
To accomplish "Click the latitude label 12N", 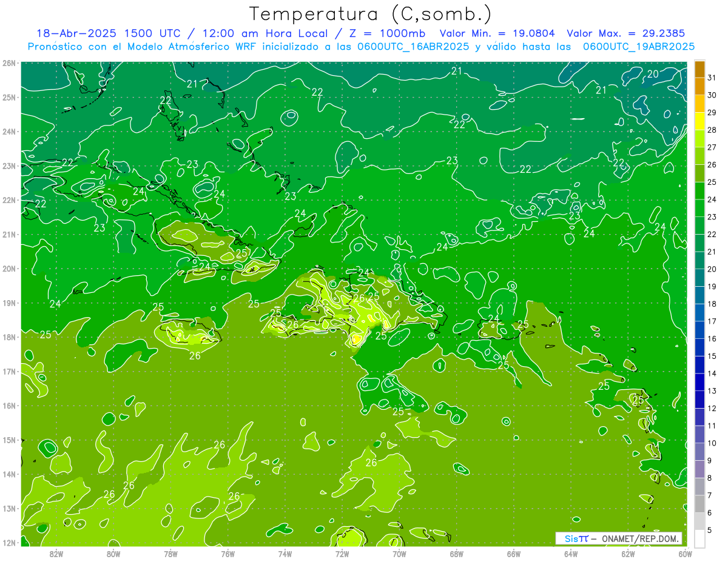I will (x=9, y=543).
